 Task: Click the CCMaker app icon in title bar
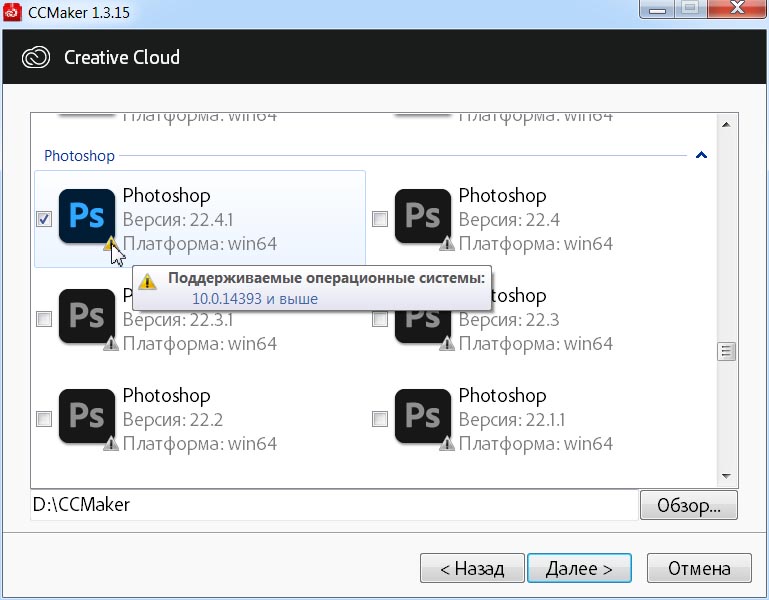tap(12, 12)
